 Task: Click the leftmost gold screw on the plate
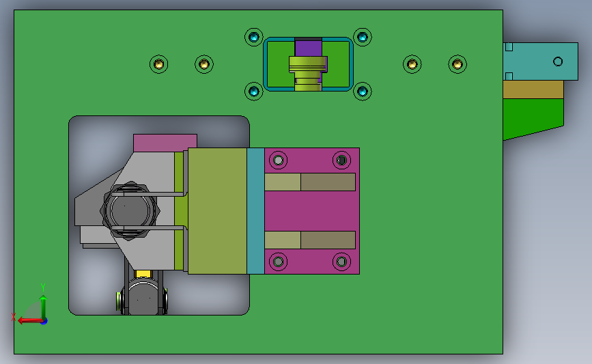pos(159,64)
